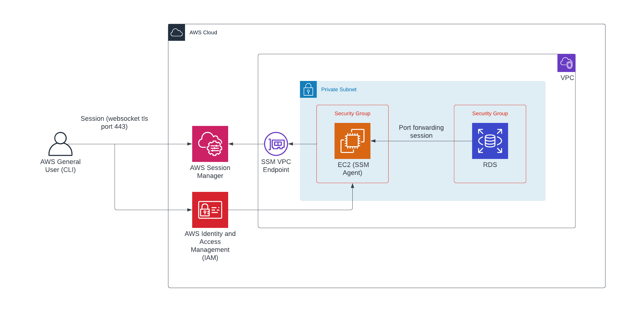Select the AWS Session Manager icon
This screenshot has width=644, height=325.
210,144
